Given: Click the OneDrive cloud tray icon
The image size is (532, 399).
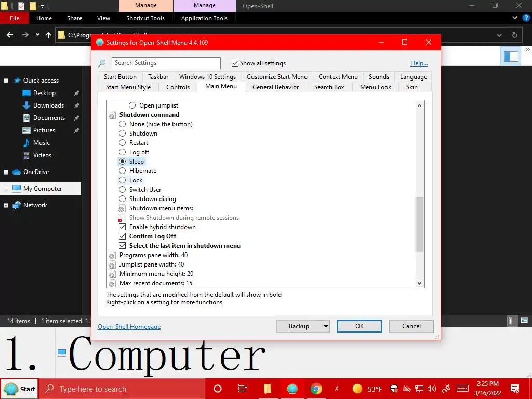Looking at the screenshot, I should point(406,389).
